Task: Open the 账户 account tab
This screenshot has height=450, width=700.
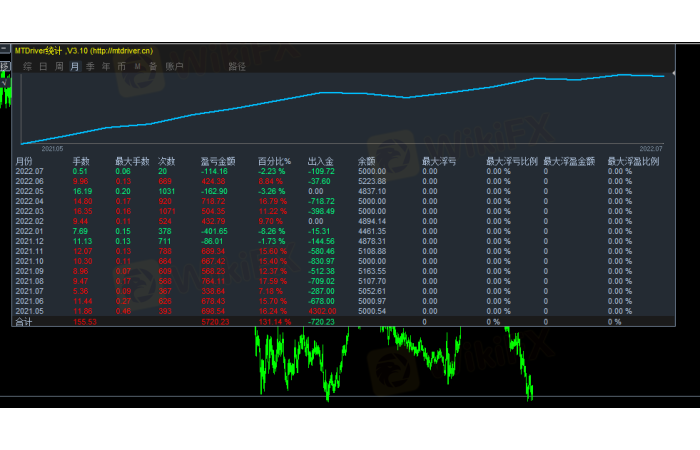Action: [x=174, y=67]
